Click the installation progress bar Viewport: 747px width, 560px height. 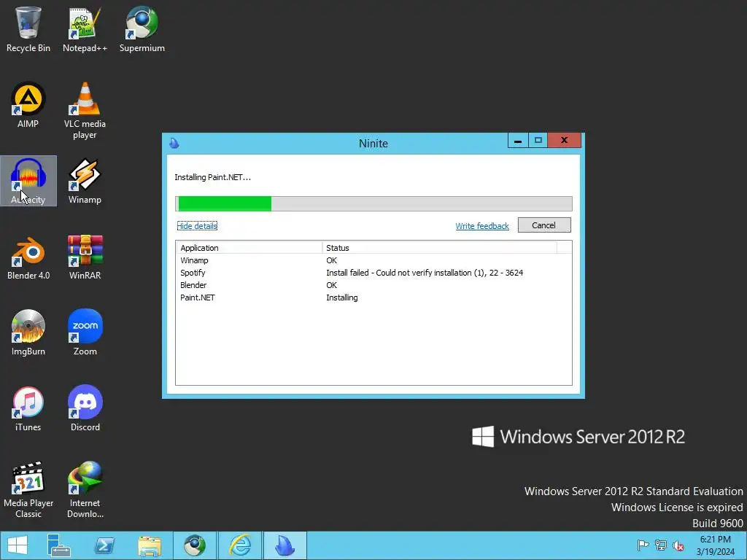click(373, 204)
